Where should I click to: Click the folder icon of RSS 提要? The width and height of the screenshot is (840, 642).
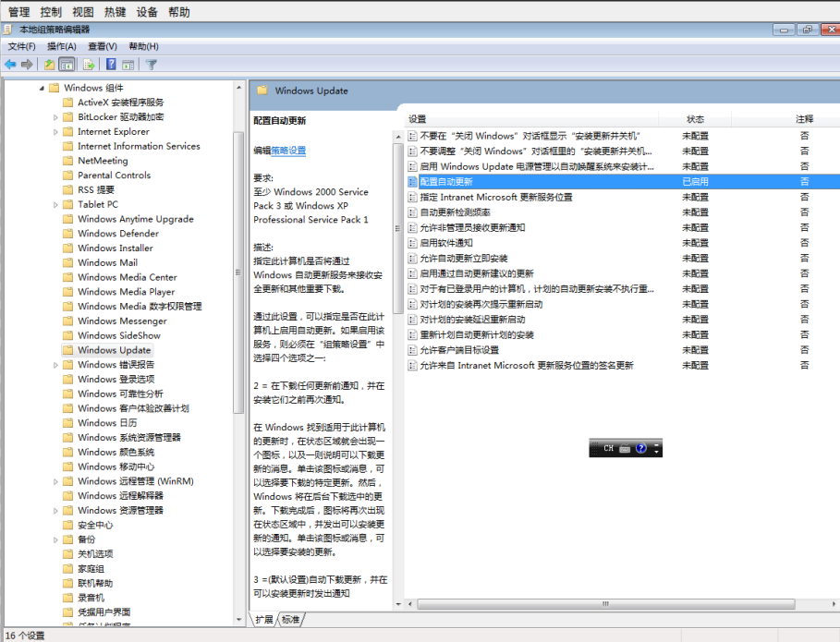pos(68,189)
